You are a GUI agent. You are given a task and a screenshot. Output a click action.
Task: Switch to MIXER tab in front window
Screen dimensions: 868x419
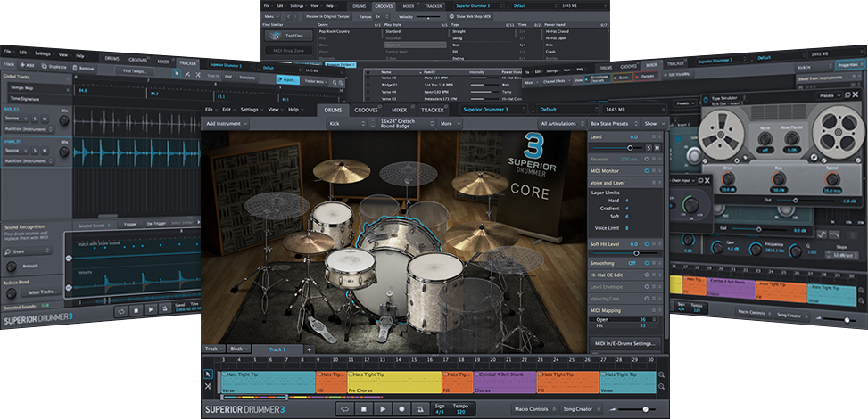coord(399,110)
